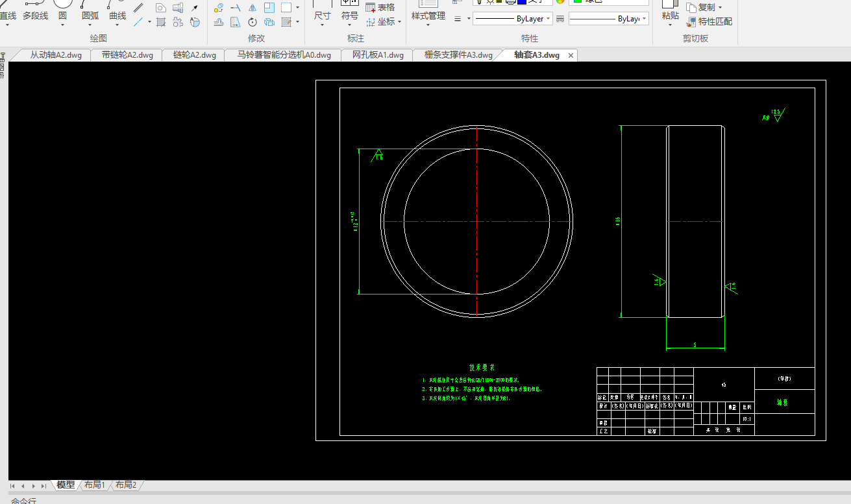Click the 表格 table icon
The image size is (851, 504).
coord(371,7)
